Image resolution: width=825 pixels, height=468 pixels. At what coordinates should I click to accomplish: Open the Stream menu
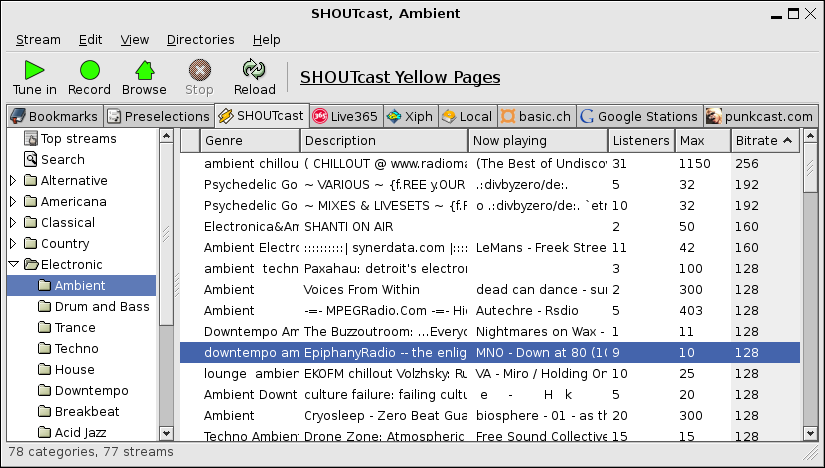tap(38, 40)
